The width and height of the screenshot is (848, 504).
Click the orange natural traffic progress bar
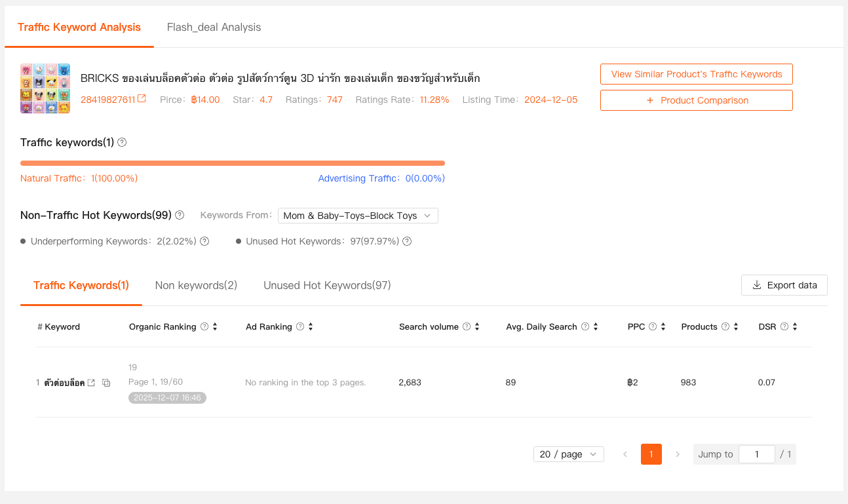(x=232, y=163)
